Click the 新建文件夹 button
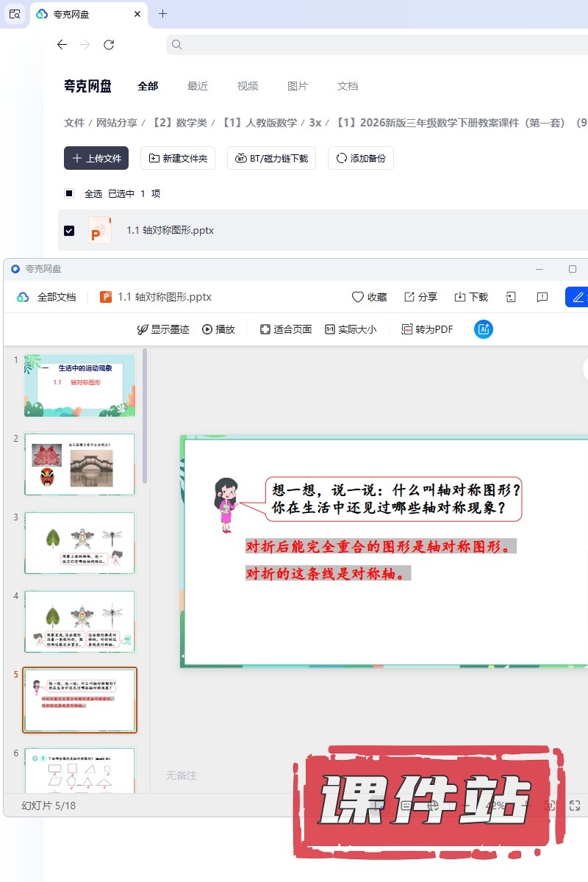Image resolution: width=588 pixels, height=882 pixels. pos(177,158)
